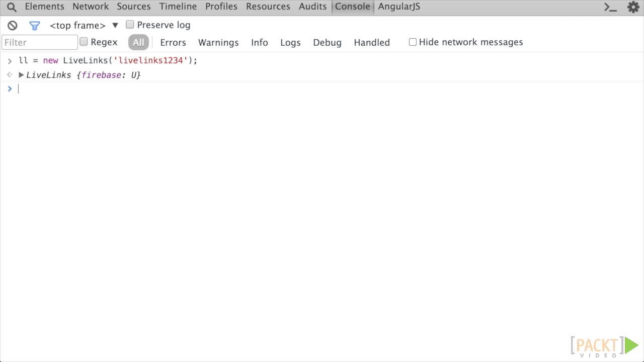The height and width of the screenshot is (362, 644).
Task: Click the firebase property in the result
Action: click(101, 75)
